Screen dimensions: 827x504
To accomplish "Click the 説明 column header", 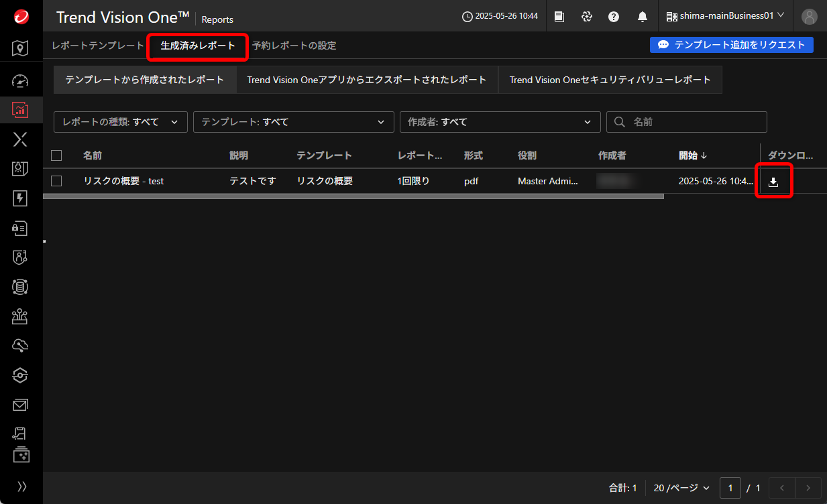I will pos(239,155).
